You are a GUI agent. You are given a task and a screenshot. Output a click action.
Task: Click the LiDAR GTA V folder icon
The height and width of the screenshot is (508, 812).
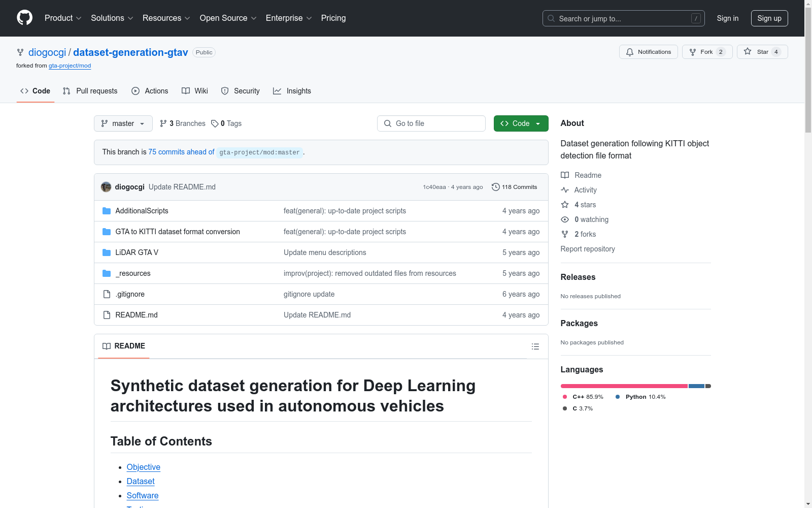tap(107, 252)
